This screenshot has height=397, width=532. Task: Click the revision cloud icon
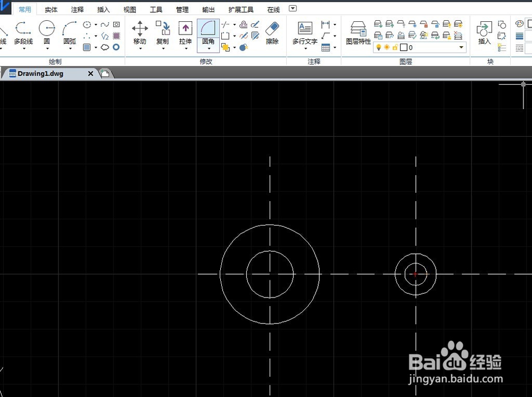coord(105,47)
